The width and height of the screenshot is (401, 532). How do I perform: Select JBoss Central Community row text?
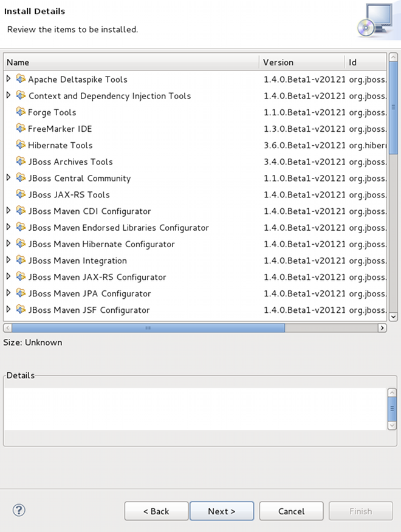click(x=79, y=179)
